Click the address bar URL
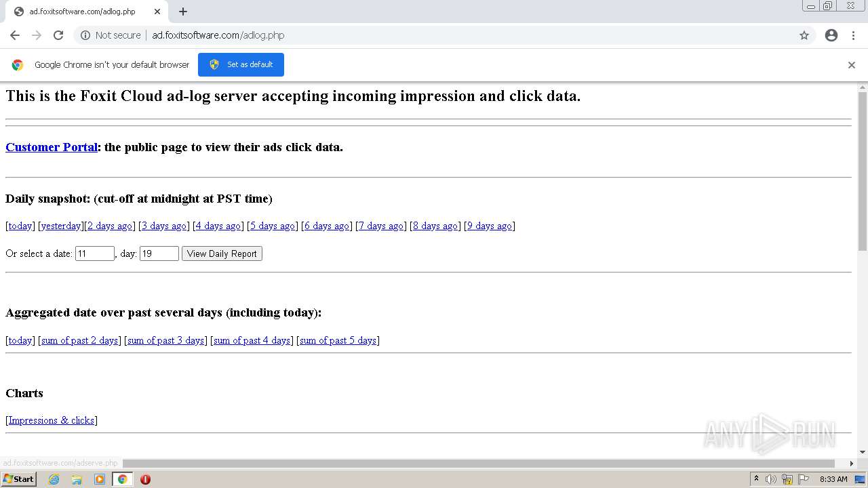 [218, 35]
